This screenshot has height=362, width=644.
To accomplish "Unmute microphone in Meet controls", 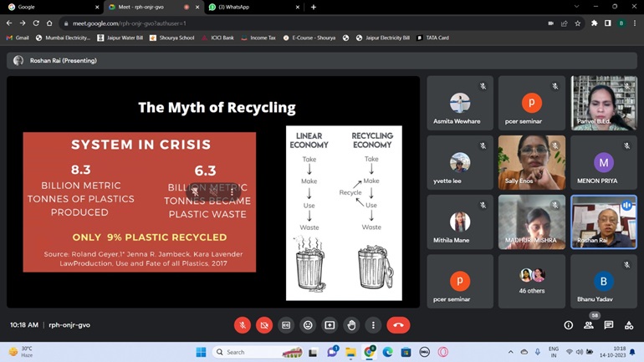I will click(x=243, y=325).
